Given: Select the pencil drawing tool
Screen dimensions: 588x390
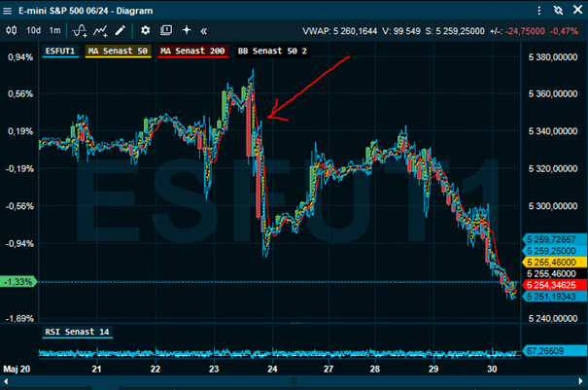Looking at the screenshot, I should point(120,30).
